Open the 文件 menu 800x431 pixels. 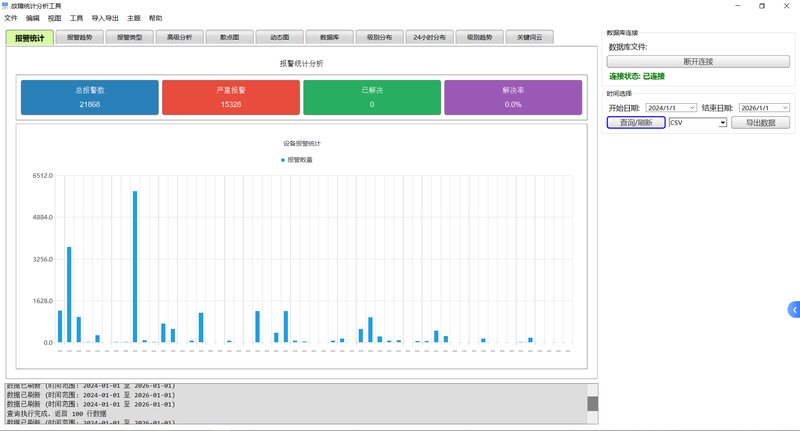click(11, 18)
